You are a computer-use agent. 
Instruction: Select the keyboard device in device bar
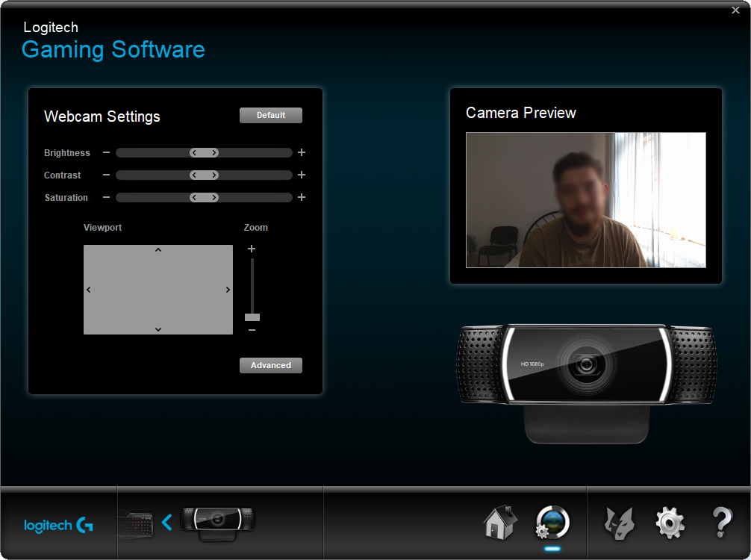tap(136, 523)
